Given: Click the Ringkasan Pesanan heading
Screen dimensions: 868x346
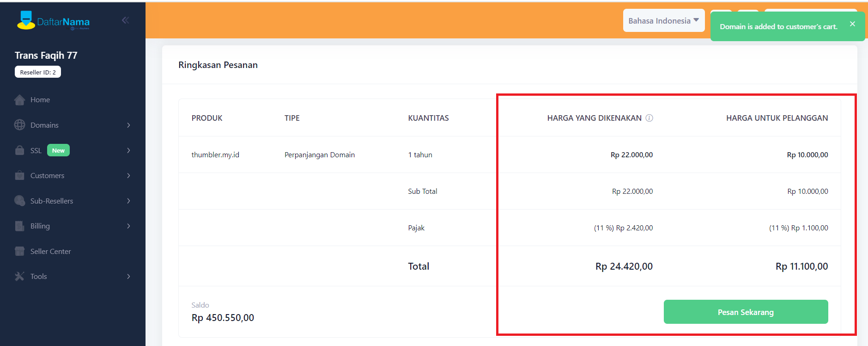Looking at the screenshot, I should click(x=218, y=65).
